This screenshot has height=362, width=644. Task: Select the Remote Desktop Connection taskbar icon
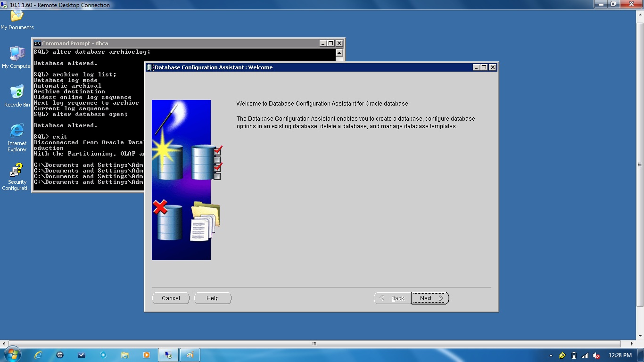pyautogui.click(x=168, y=354)
